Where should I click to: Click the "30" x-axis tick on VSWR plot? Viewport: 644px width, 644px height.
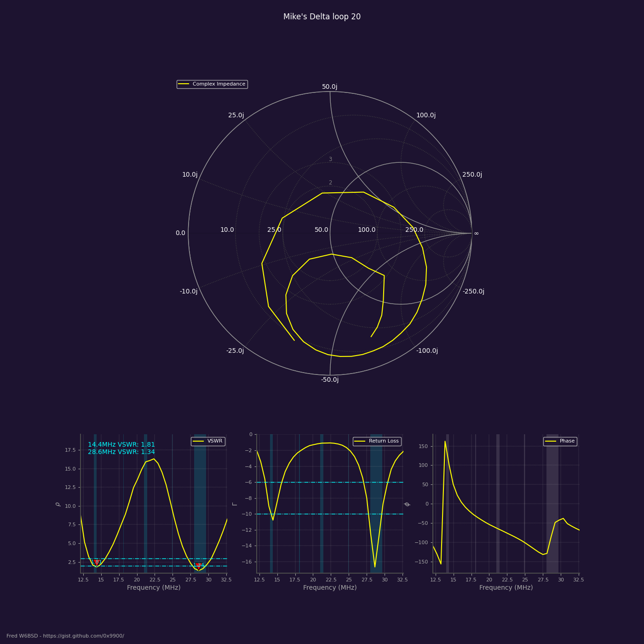pos(208,580)
